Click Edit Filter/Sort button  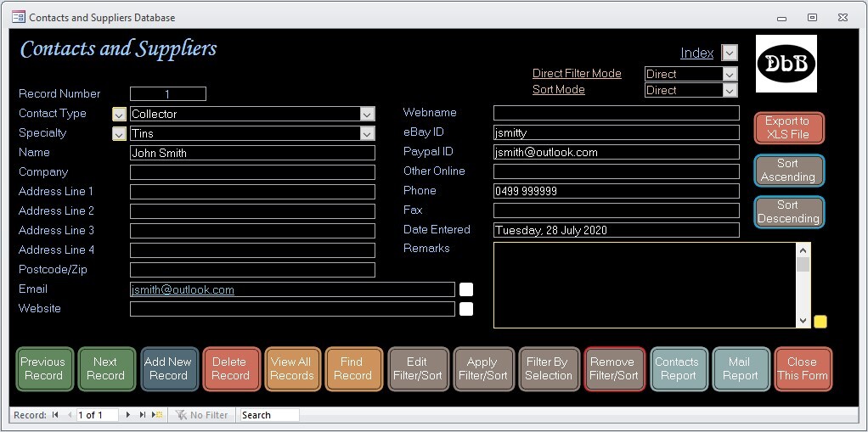pos(418,369)
